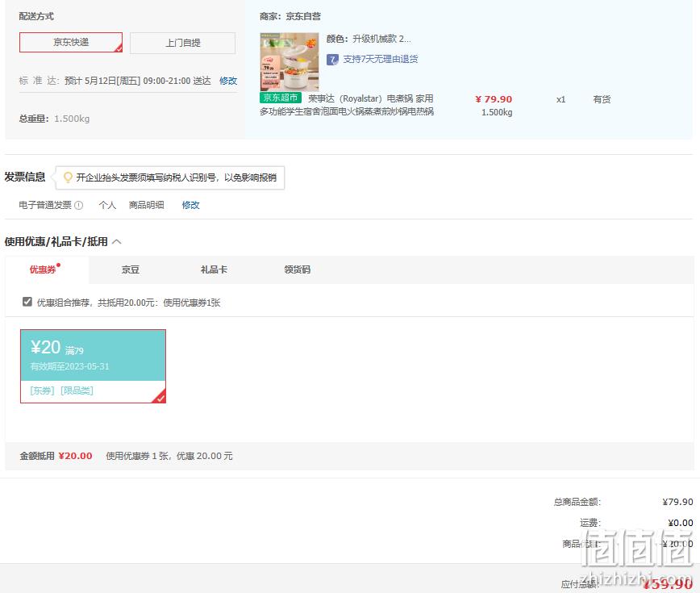This screenshot has height=593, width=700.
Task: Click the 商品明细 invoice content text
Action: (147, 205)
